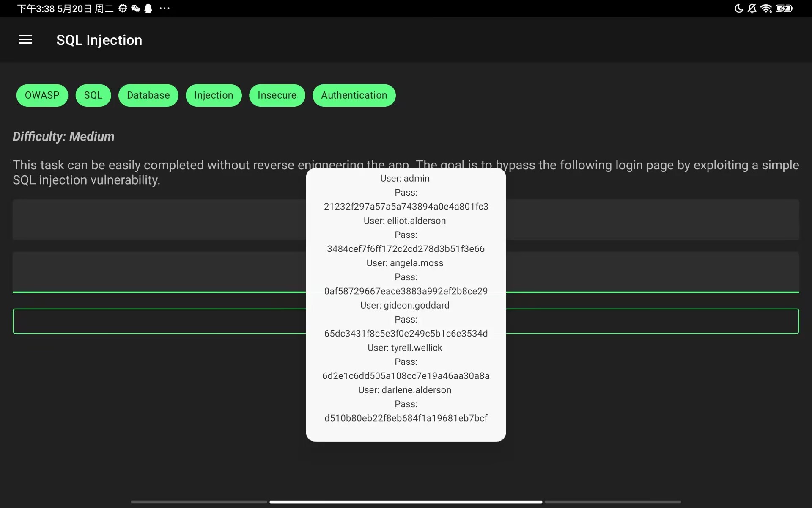The width and height of the screenshot is (812, 508).
Task: Open the hamburger navigation menu
Action: [25, 40]
